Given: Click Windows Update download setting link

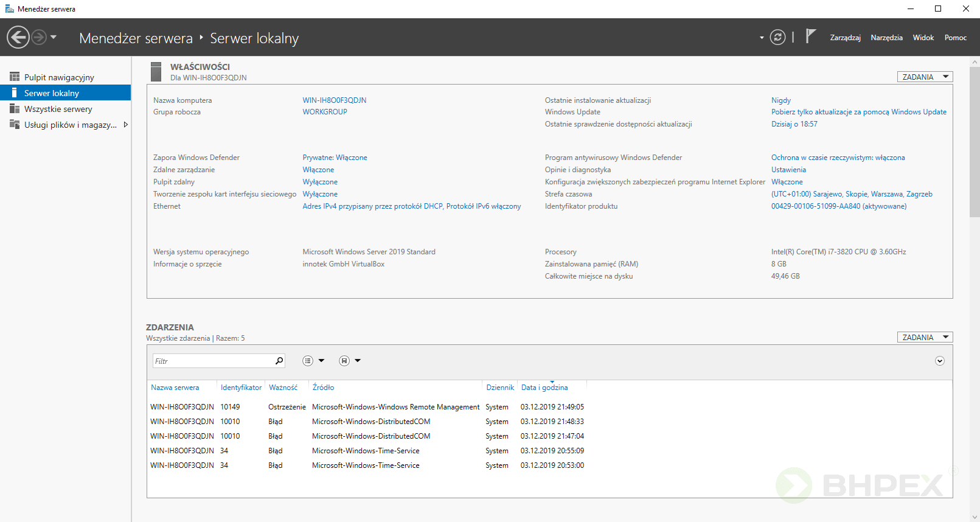Looking at the screenshot, I should tap(859, 112).
